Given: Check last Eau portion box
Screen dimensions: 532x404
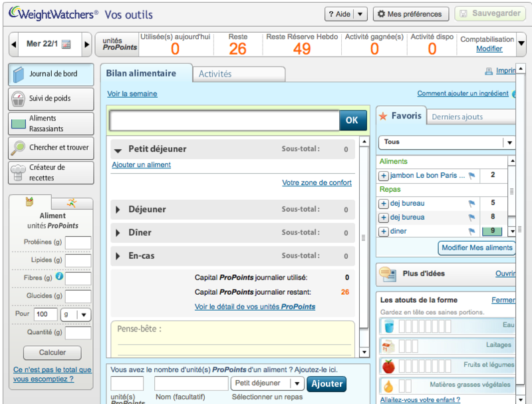Looking at the screenshot, I should [x=448, y=327].
